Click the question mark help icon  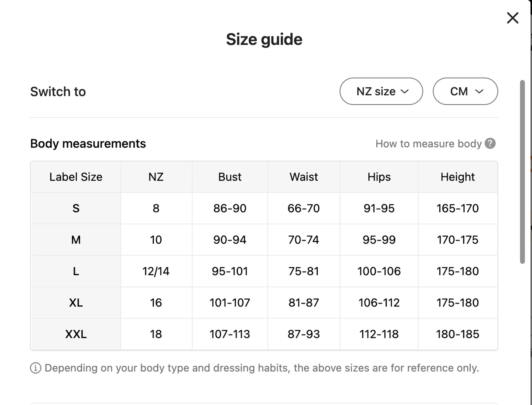(490, 144)
